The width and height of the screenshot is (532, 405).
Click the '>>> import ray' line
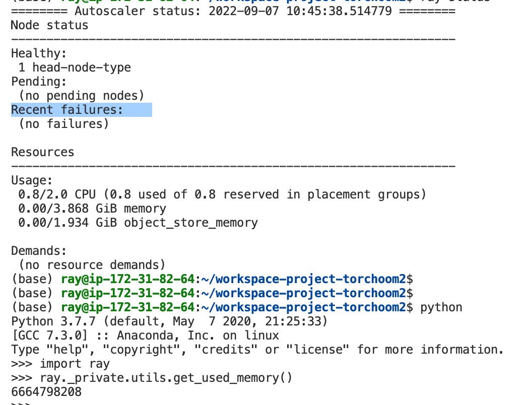click(x=60, y=364)
